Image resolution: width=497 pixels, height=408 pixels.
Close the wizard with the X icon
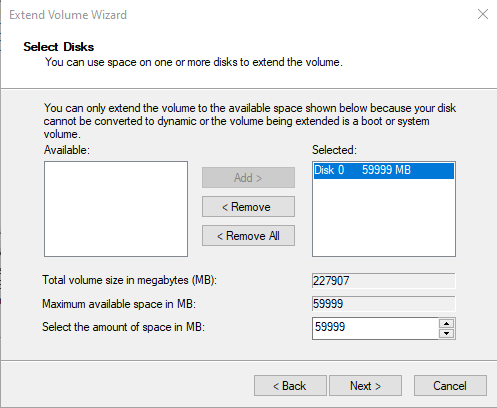483,14
